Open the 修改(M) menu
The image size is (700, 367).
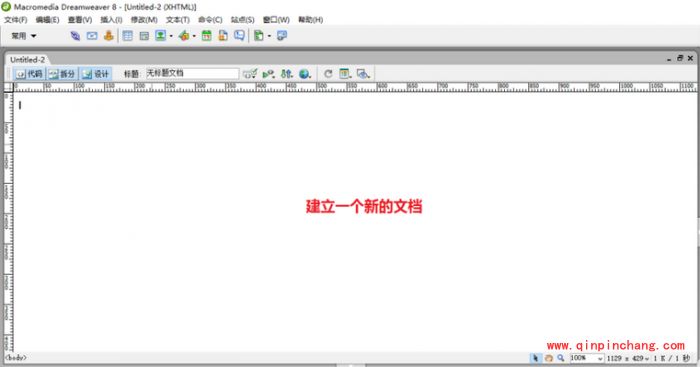pos(144,20)
